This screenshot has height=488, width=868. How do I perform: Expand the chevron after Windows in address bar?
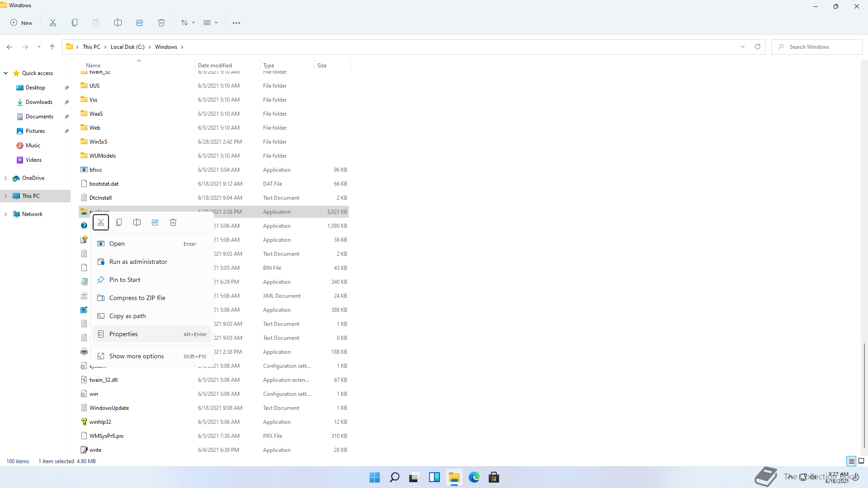[182, 47]
